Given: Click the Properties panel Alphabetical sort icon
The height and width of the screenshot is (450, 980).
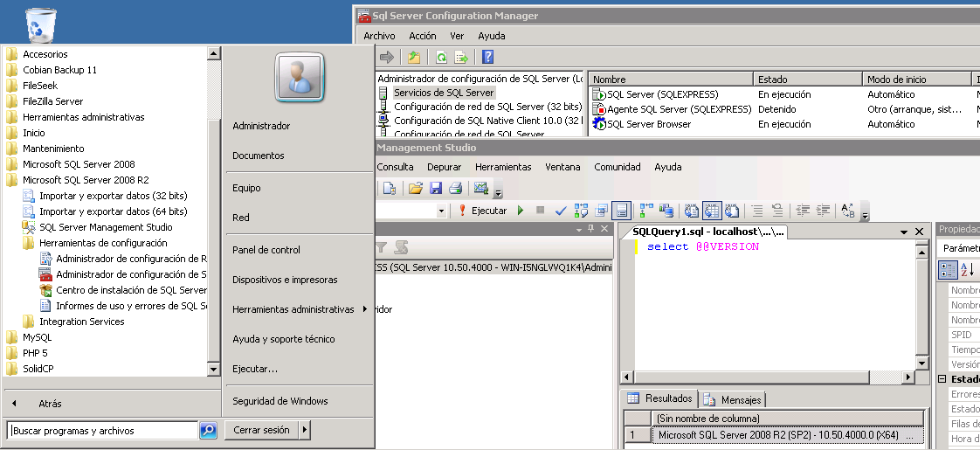Looking at the screenshot, I should pyautogui.click(x=968, y=270).
